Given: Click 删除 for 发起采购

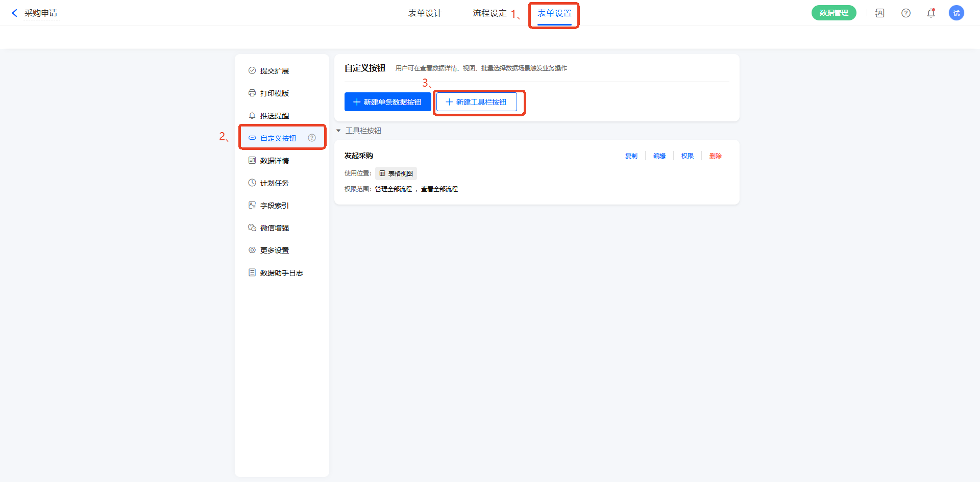Looking at the screenshot, I should (716, 156).
